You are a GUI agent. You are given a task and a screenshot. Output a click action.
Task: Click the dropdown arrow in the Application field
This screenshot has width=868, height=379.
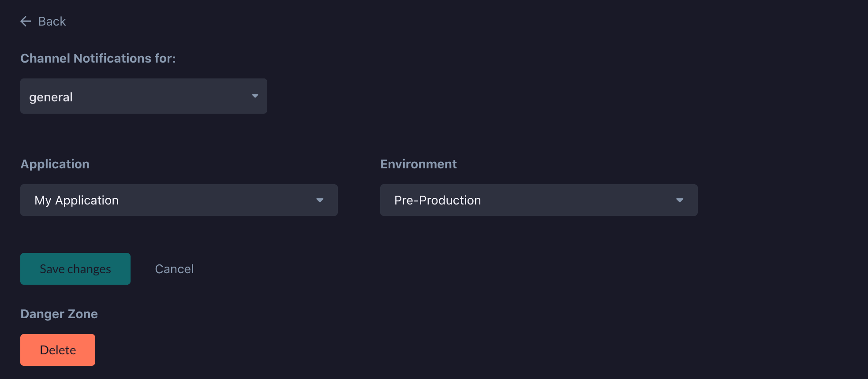click(x=320, y=200)
